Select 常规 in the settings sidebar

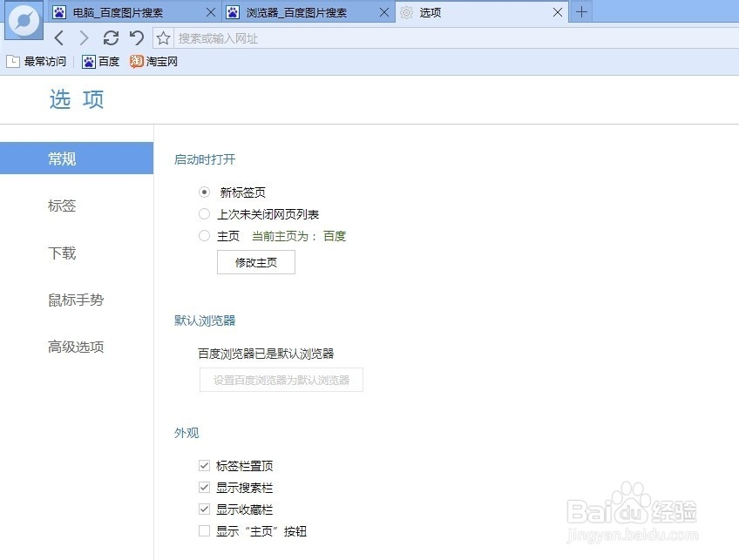[x=77, y=159]
